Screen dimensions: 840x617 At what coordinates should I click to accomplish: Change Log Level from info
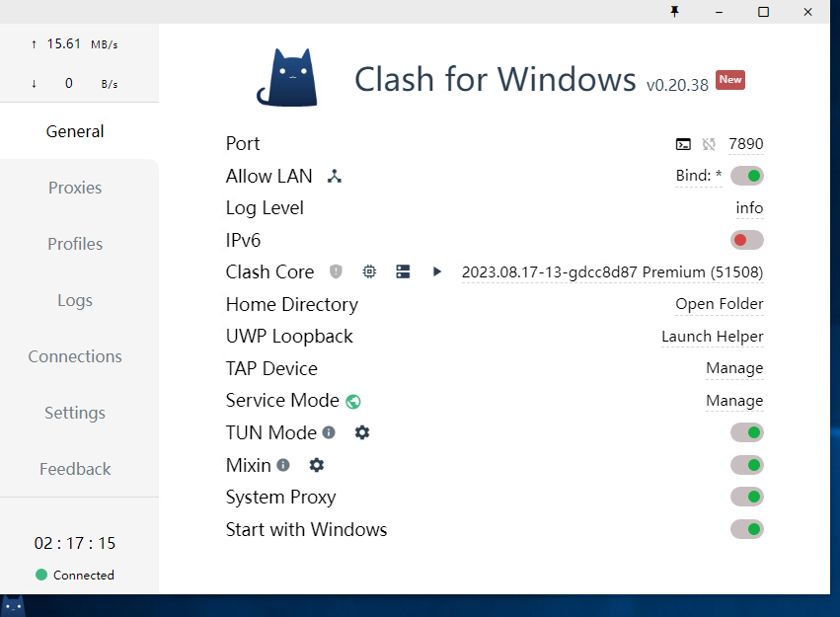749,208
